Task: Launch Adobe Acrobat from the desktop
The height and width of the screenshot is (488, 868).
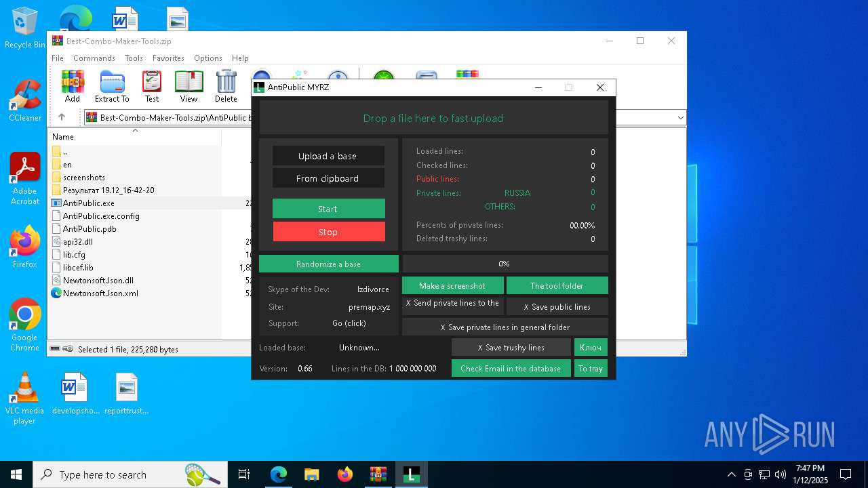Action: click(24, 179)
